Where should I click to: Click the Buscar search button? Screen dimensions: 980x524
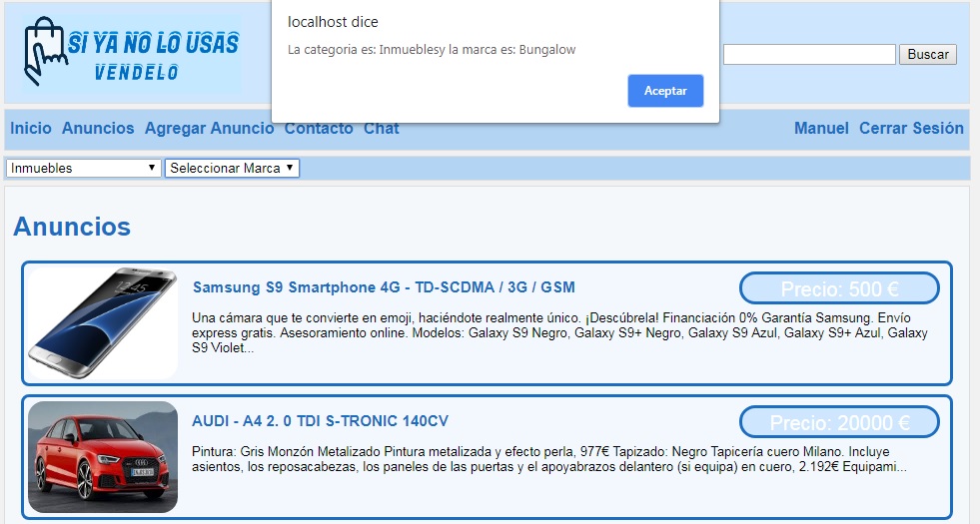(927, 55)
